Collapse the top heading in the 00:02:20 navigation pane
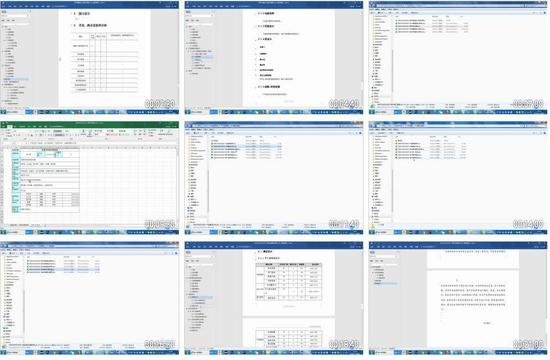The width and height of the screenshot is (550, 360). coord(3,27)
